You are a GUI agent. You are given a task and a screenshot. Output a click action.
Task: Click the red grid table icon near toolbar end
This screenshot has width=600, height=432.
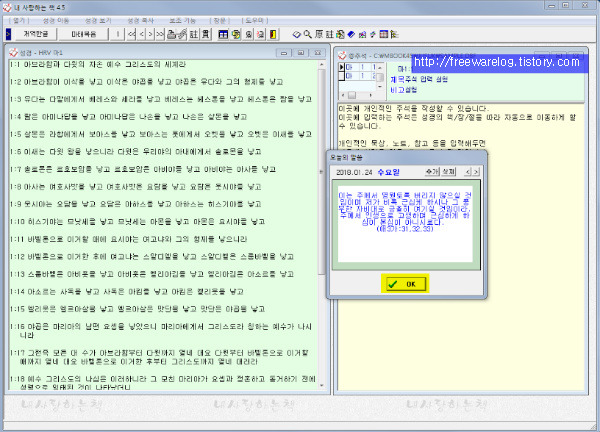(x=383, y=34)
